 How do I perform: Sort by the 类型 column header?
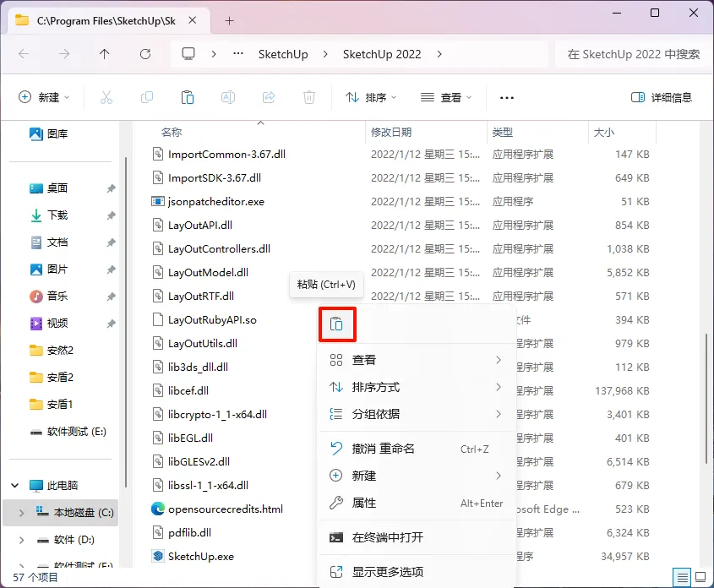click(x=502, y=133)
